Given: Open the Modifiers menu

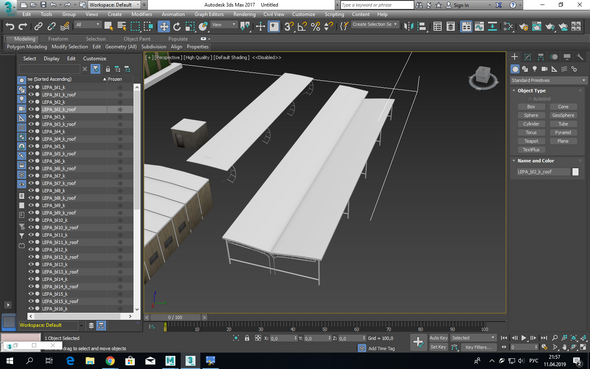Looking at the screenshot, I should pyautogui.click(x=141, y=14).
